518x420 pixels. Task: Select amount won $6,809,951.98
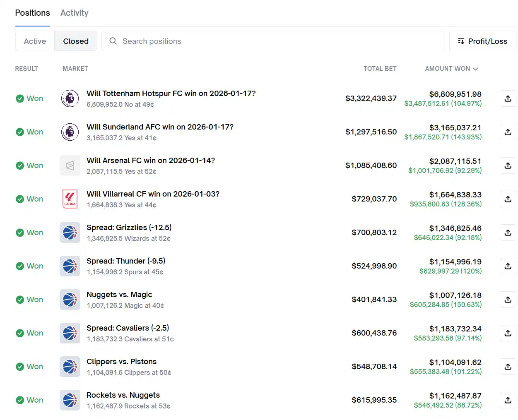point(455,94)
